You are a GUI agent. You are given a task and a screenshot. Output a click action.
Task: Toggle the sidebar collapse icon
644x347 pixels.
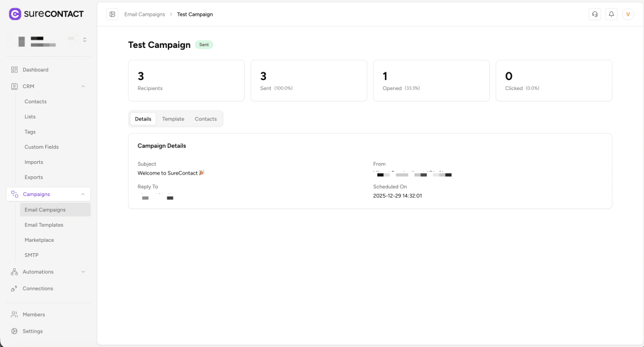(x=112, y=14)
